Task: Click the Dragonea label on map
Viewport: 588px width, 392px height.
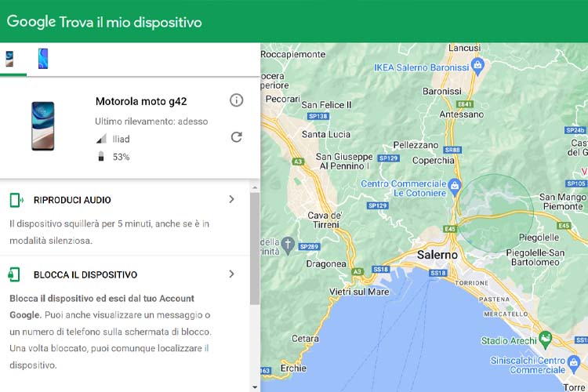Action: (x=326, y=264)
